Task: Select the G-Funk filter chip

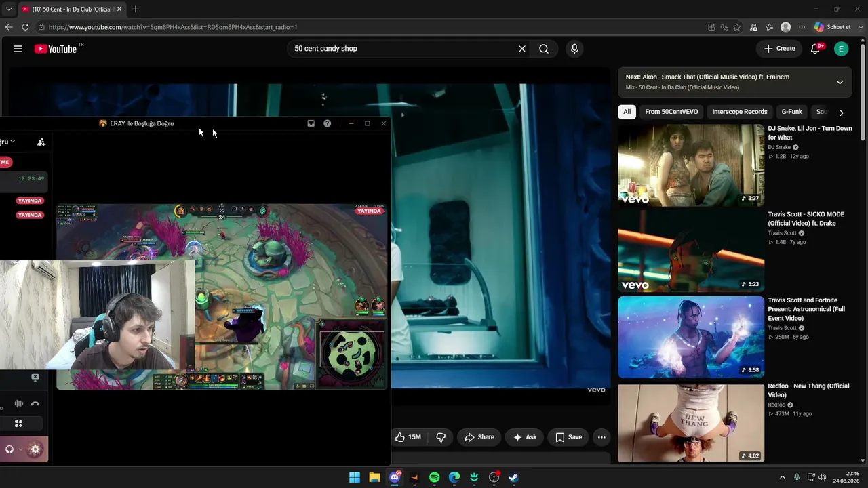Action: 792,112
